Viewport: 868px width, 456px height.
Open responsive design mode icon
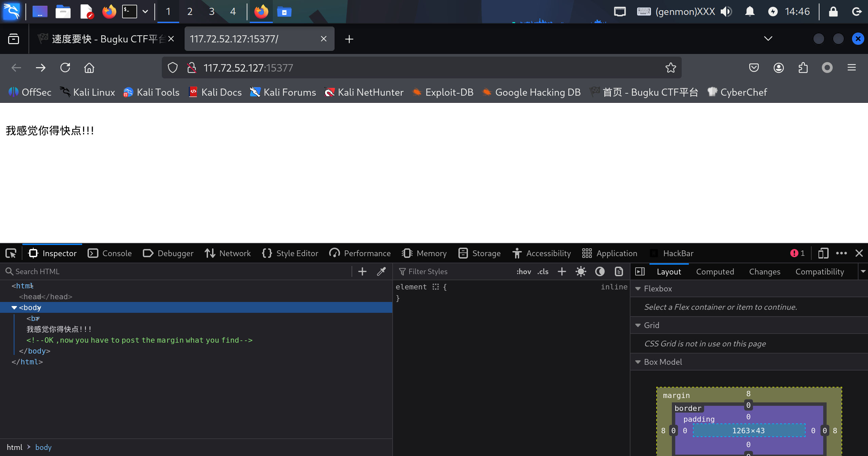click(x=823, y=253)
